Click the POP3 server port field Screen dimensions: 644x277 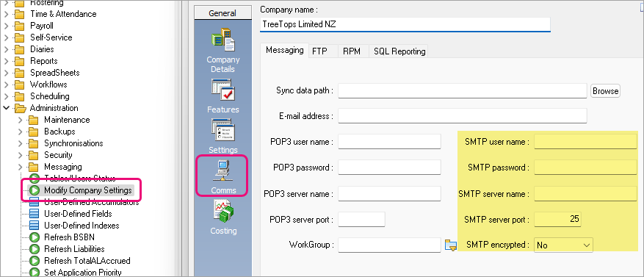pyautogui.click(x=361, y=219)
